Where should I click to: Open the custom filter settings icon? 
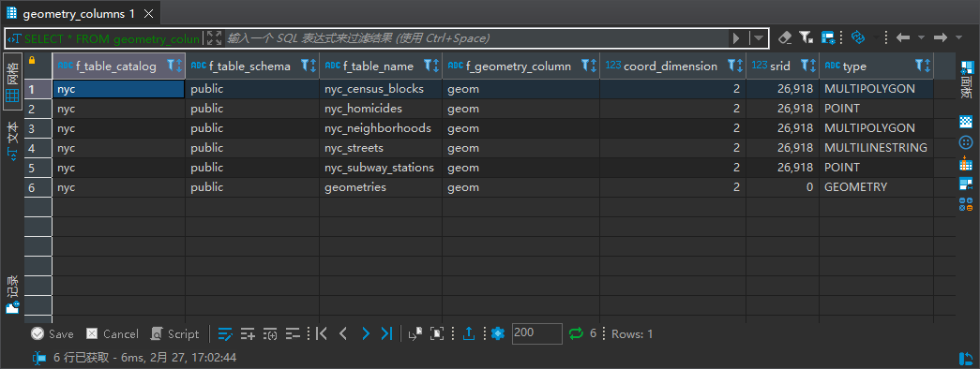click(807, 38)
